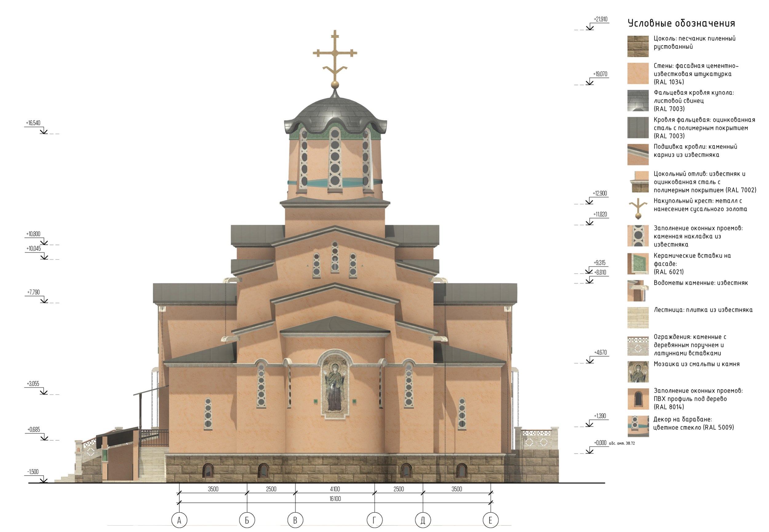Click the stone railing legend thumbnail
Screen dimensions: 769x532
coord(638,346)
